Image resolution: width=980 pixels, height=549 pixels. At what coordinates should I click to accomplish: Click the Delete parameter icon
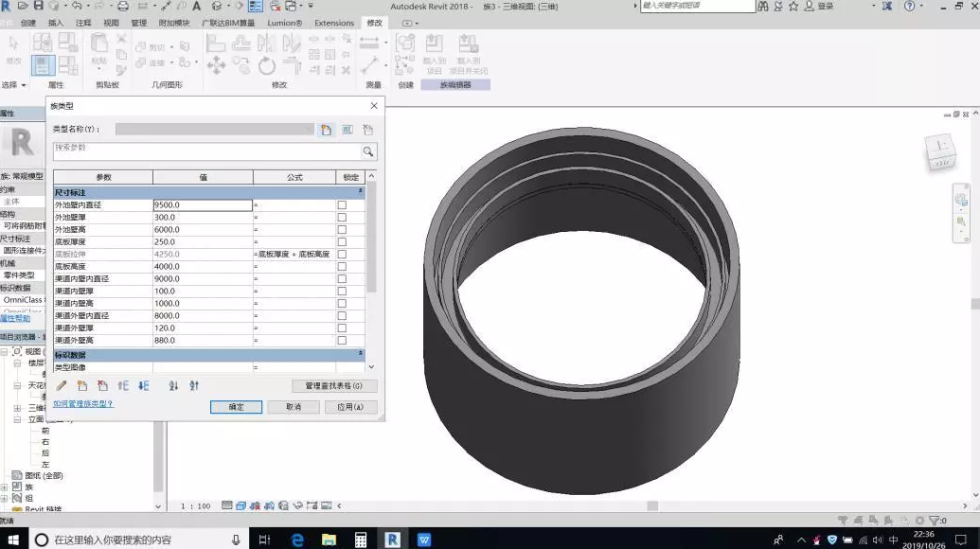[x=102, y=386]
